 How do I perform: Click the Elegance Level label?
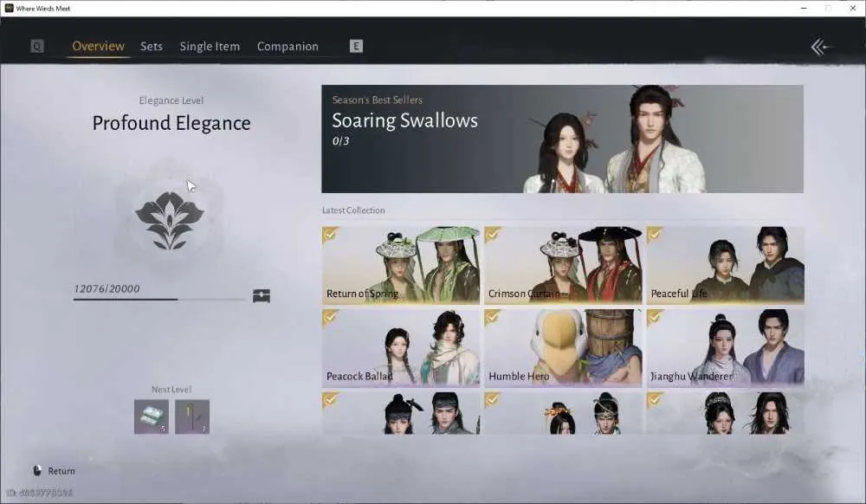click(x=171, y=100)
